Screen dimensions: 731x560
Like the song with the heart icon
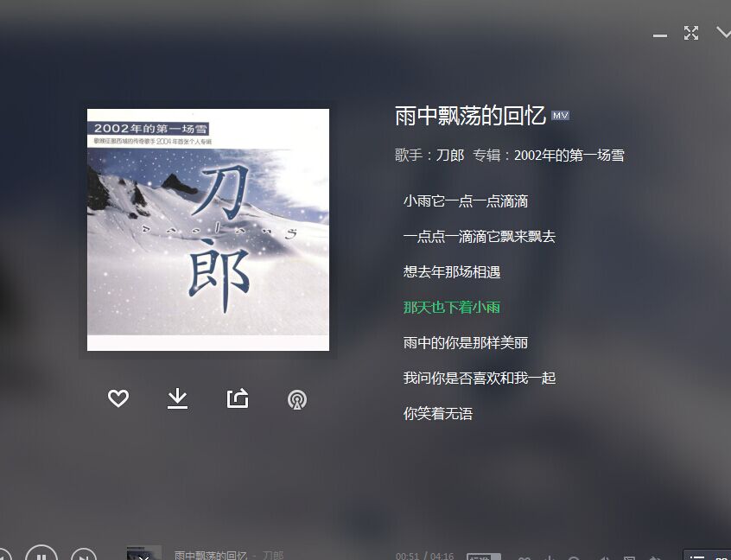pyautogui.click(x=118, y=398)
